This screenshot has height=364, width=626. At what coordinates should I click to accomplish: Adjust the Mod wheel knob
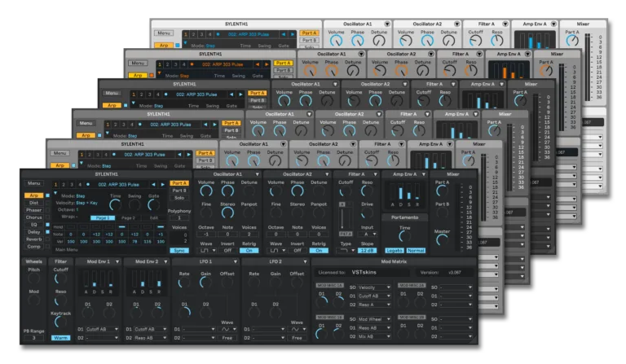(34, 300)
